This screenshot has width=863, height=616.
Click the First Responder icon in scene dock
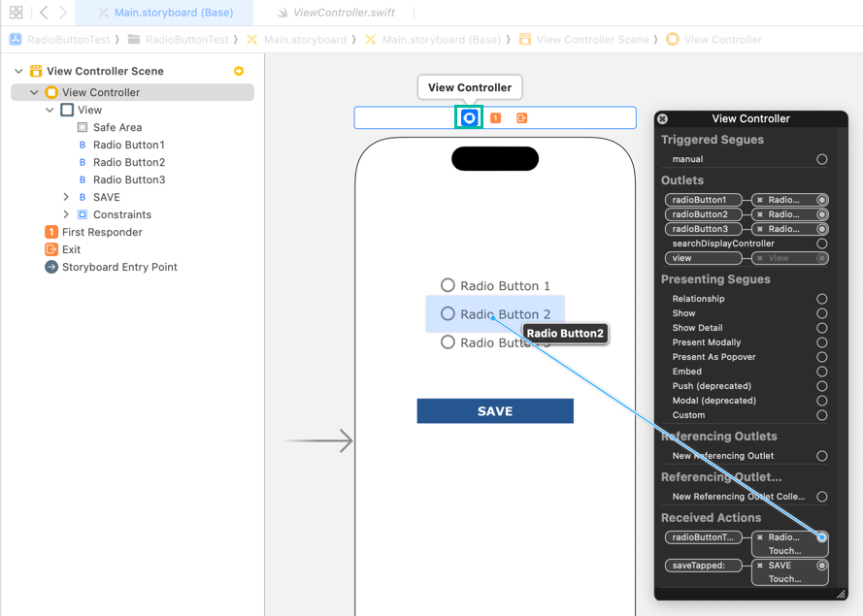point(495,117)
